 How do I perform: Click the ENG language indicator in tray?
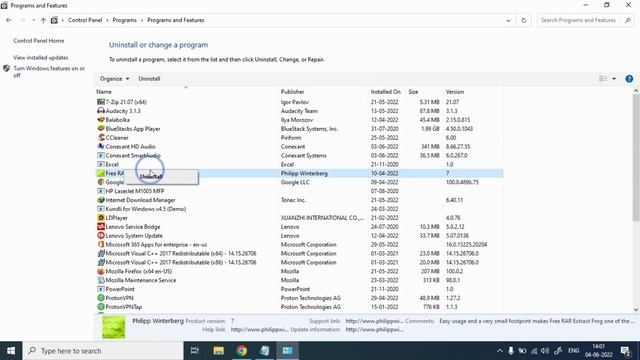point(573,351)
